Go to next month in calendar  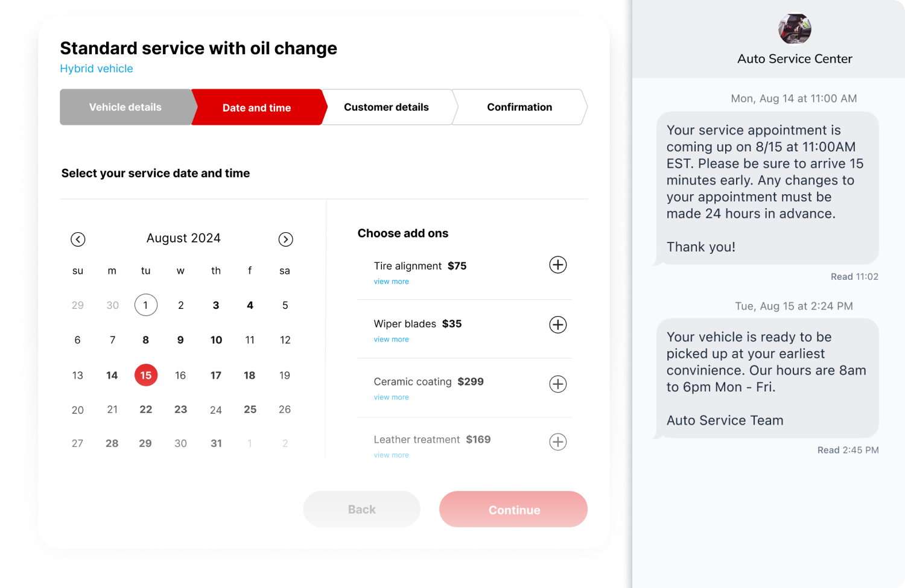tap(285, 239)
